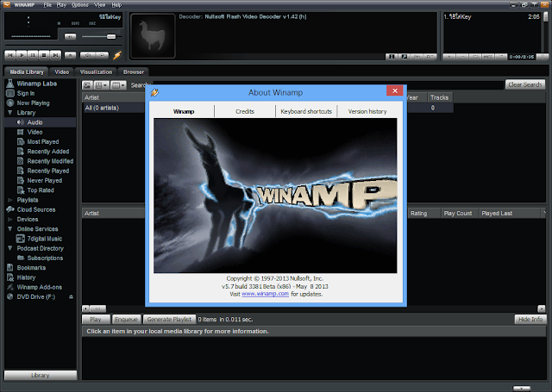Click the llama album art thumbnail

point(153,35)
